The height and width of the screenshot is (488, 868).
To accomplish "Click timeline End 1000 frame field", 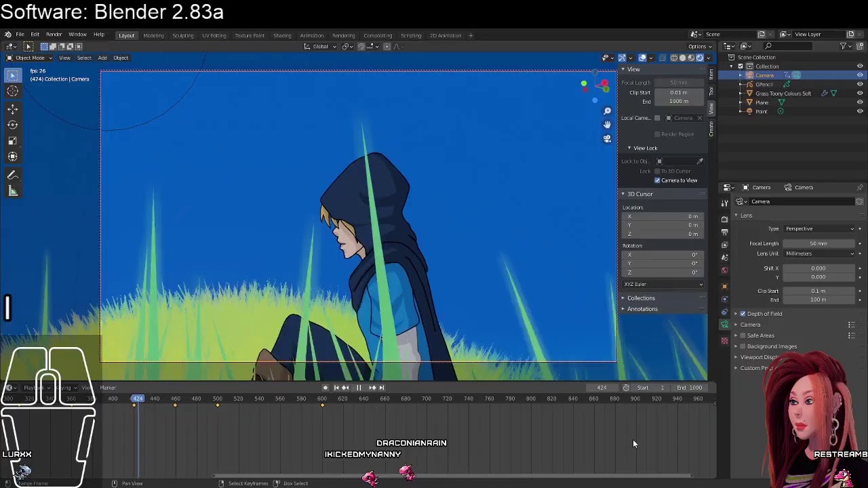I will point(688,388).
